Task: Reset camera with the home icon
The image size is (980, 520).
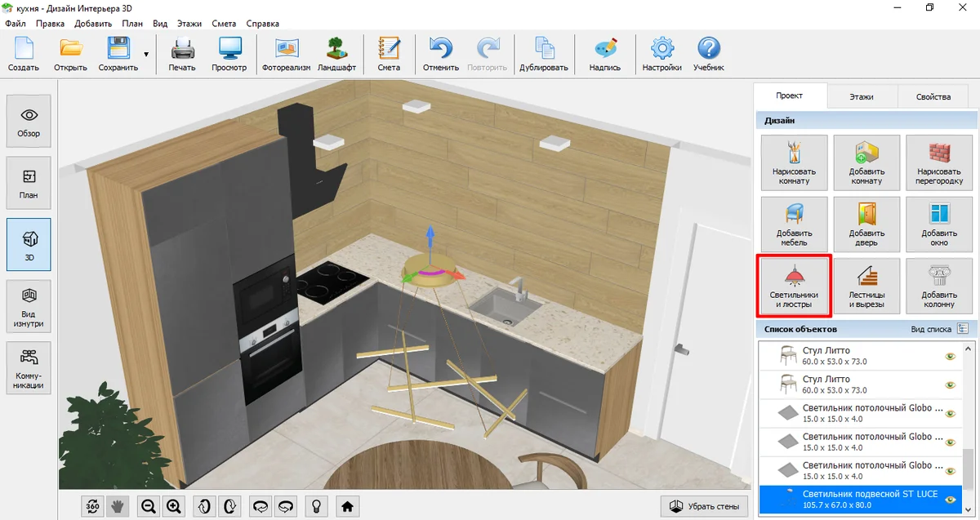Action: [x=347, y=506]
